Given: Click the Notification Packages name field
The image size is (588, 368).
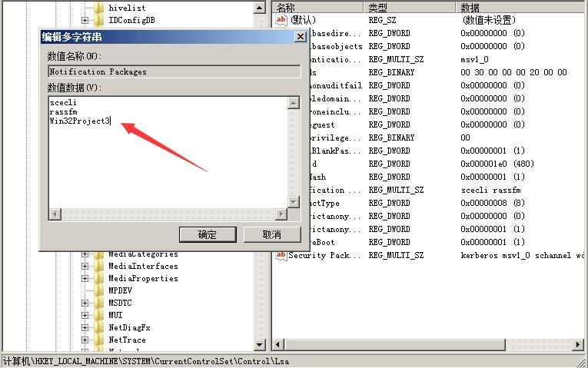Looking at the screenshot, I should click(x=174, y=71).
